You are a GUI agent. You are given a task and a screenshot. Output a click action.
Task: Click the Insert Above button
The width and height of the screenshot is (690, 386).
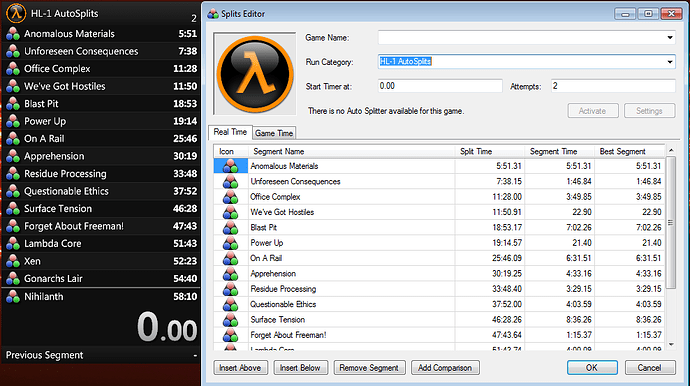click(x=240, y=368)
